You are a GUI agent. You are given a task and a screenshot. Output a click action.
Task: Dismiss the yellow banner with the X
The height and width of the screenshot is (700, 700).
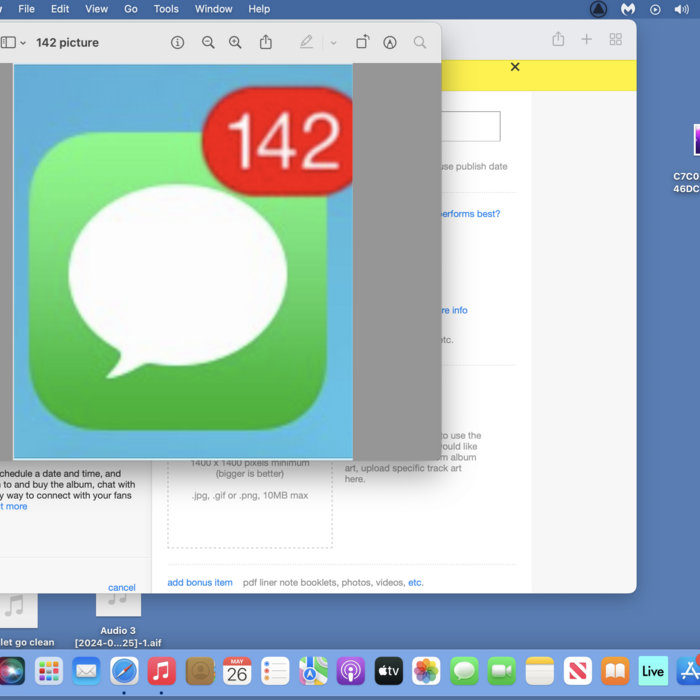[515, 67]
